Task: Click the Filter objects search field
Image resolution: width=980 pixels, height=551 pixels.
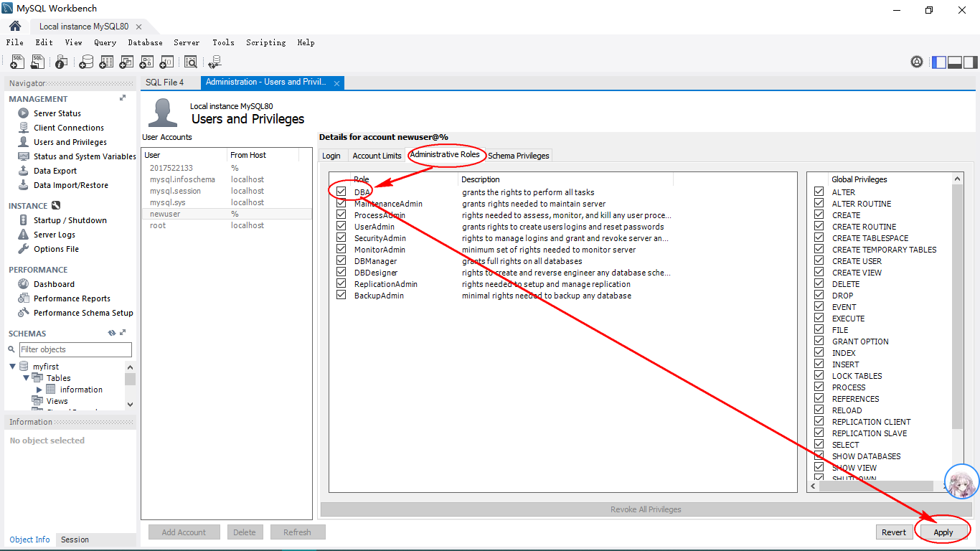Action: tap(75, 349)
